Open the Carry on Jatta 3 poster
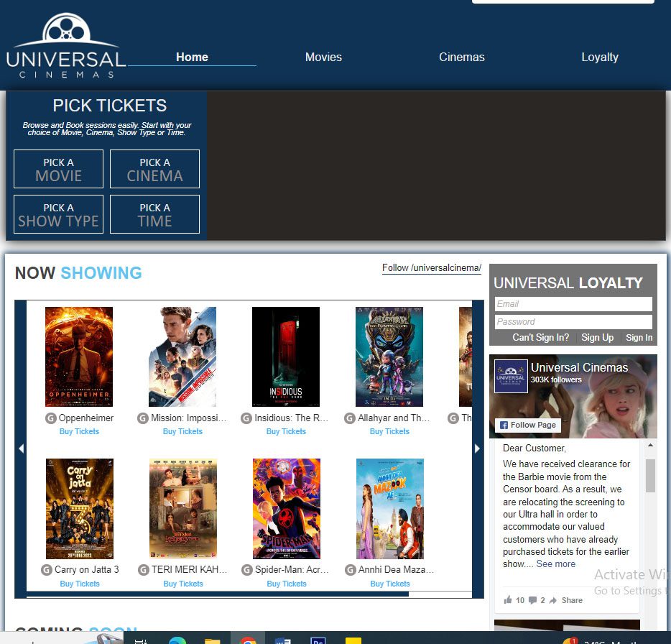This screenshot has width=671, height=644. tap(80, 509)
